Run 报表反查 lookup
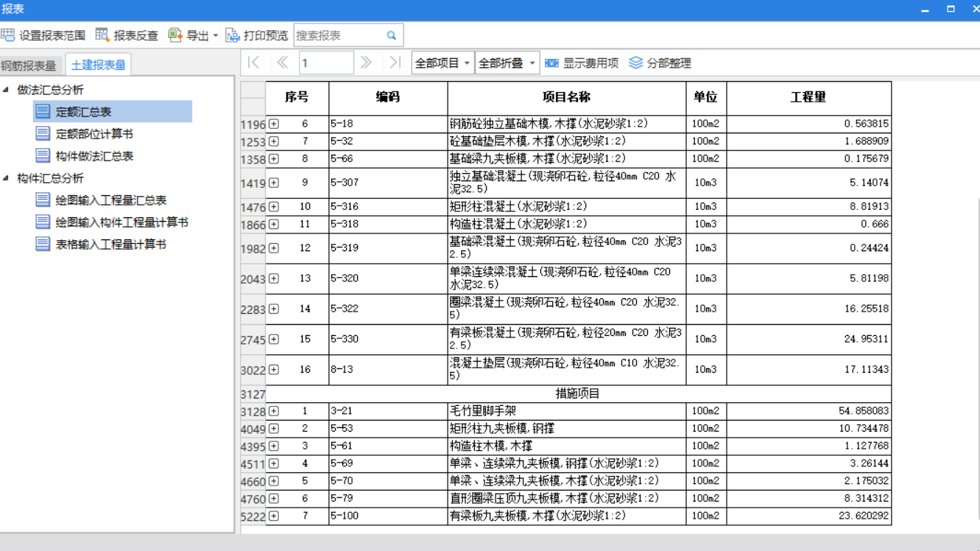The height and width of the screenshot is (551, 980). [x=127, y=35]
